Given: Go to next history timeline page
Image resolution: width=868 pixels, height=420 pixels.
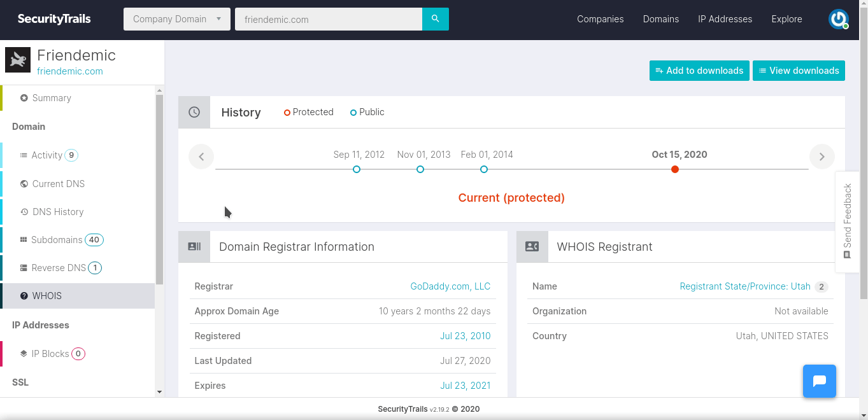Looking at the screenshot, I should pos(822,157).
